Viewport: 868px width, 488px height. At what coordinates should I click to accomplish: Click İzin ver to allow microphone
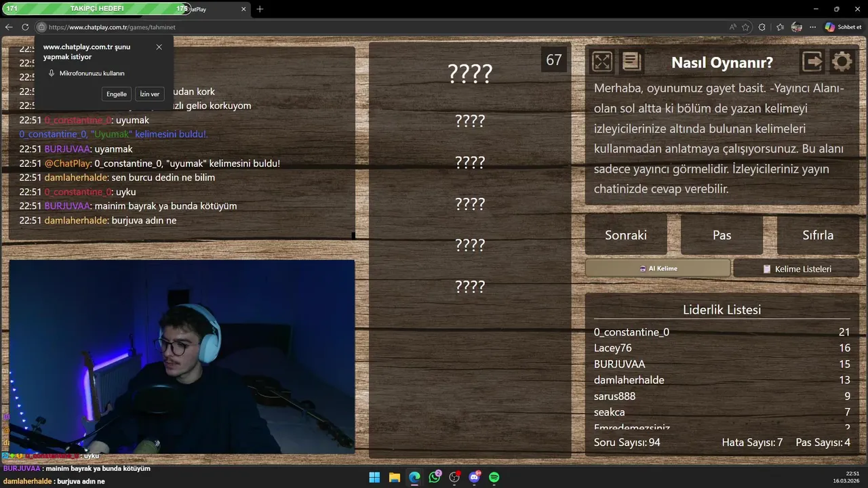click(150, 94)
